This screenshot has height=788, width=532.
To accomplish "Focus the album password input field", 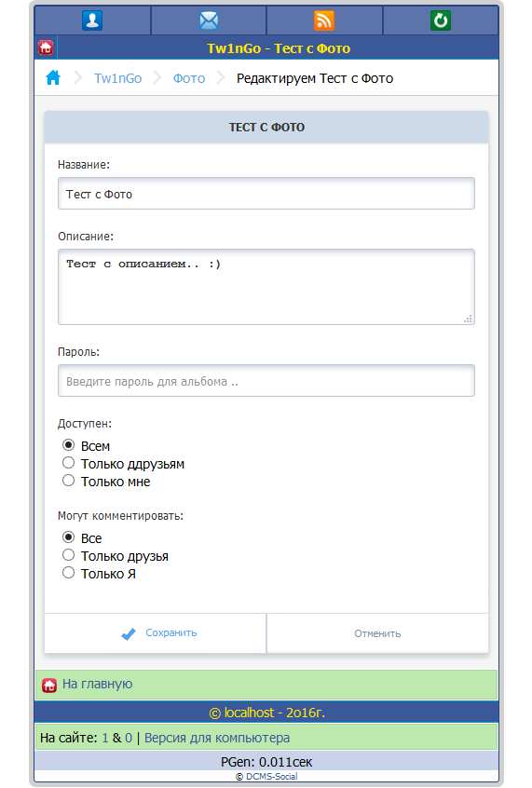I will coord(266,381).
